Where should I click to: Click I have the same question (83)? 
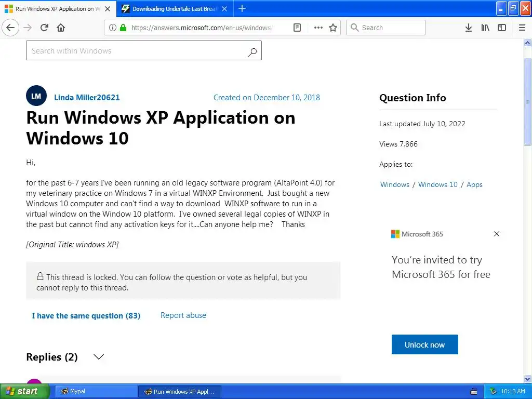pyautogui.click(x=86, y=315)
